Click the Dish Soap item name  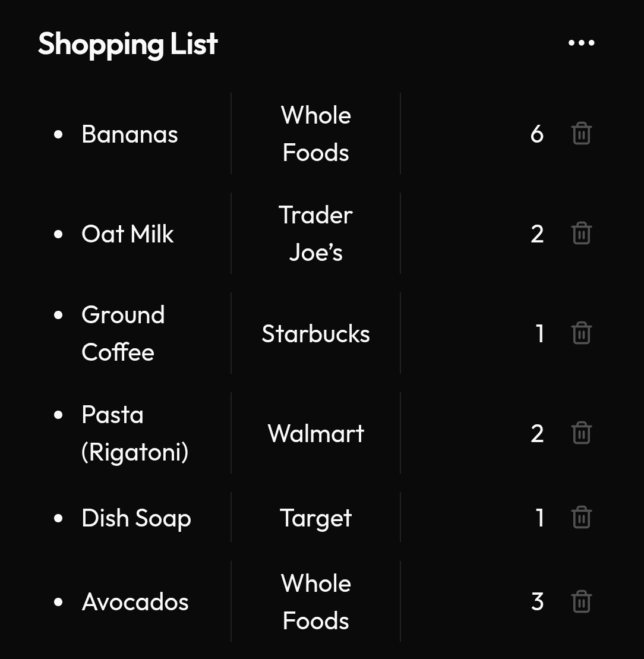click(136, 518)
